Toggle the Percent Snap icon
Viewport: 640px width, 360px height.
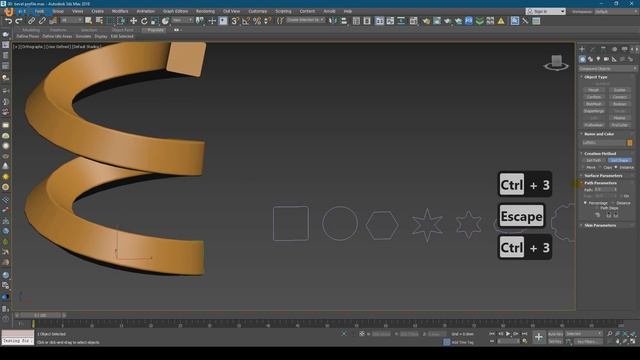point(257,21)
